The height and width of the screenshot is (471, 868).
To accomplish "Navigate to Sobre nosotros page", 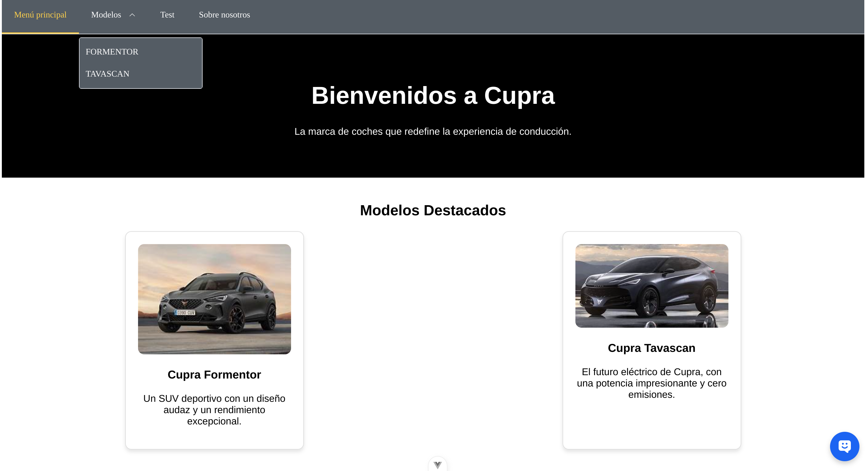I will [x=224, y=15].
